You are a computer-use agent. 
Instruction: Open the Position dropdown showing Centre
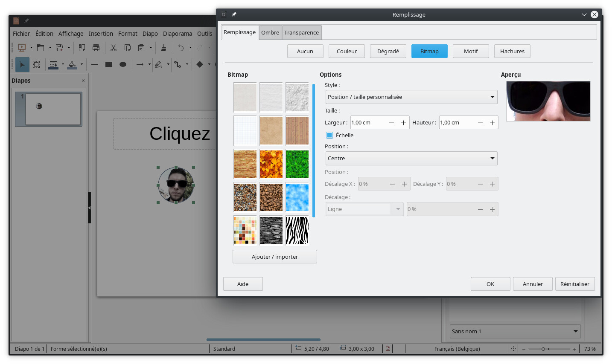[411, 158]
